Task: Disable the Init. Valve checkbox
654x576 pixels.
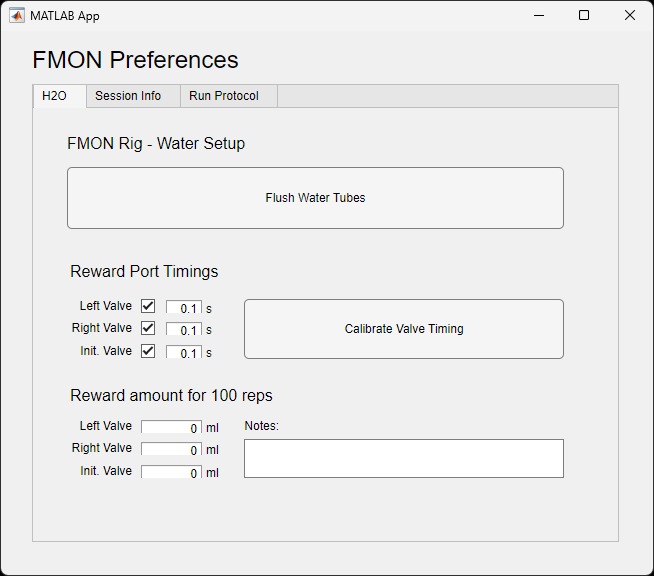Action: coord(148,351)
